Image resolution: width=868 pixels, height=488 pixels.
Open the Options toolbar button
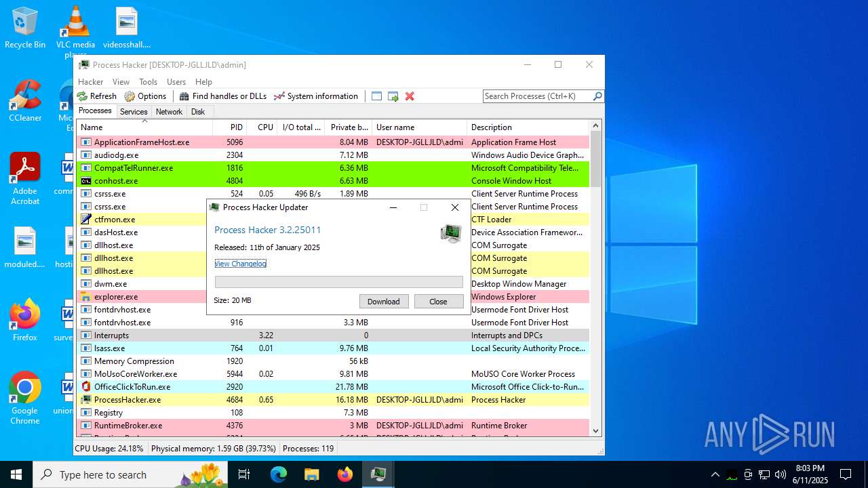pos(145,96)
